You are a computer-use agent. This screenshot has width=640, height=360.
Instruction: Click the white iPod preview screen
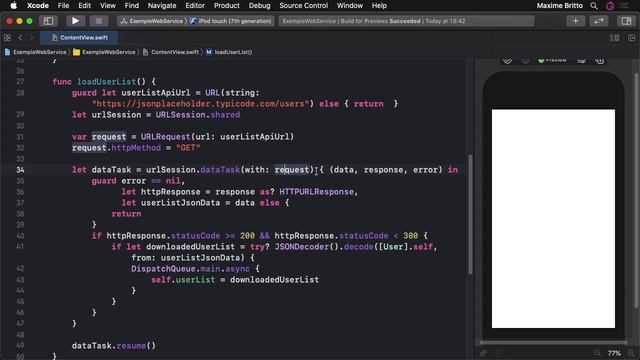tap(553, 218)
